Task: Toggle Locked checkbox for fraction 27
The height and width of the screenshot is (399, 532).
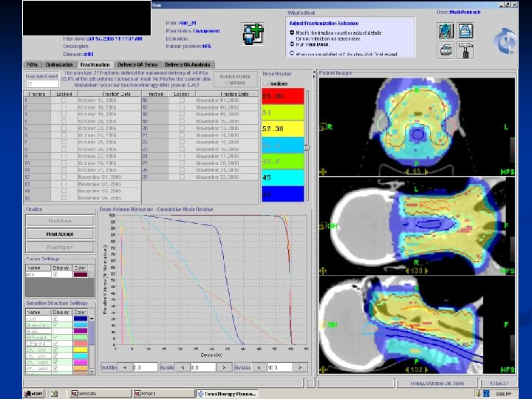Action: pos(183,177)
